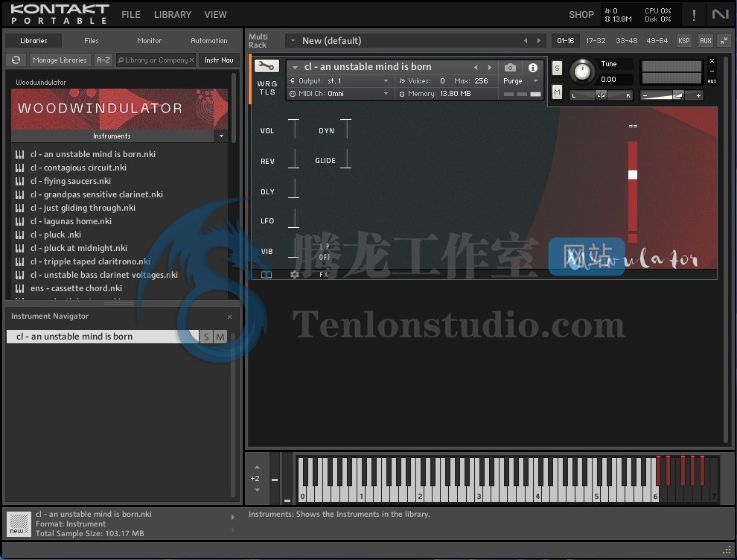Adjust the Tune knob
This screenshot has width=737, height=560.
click(582, 72)
